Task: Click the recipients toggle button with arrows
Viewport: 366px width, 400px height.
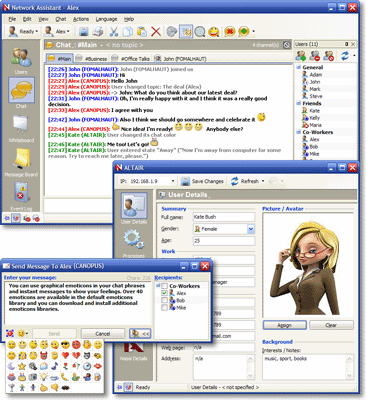Action: click(140, 333)
